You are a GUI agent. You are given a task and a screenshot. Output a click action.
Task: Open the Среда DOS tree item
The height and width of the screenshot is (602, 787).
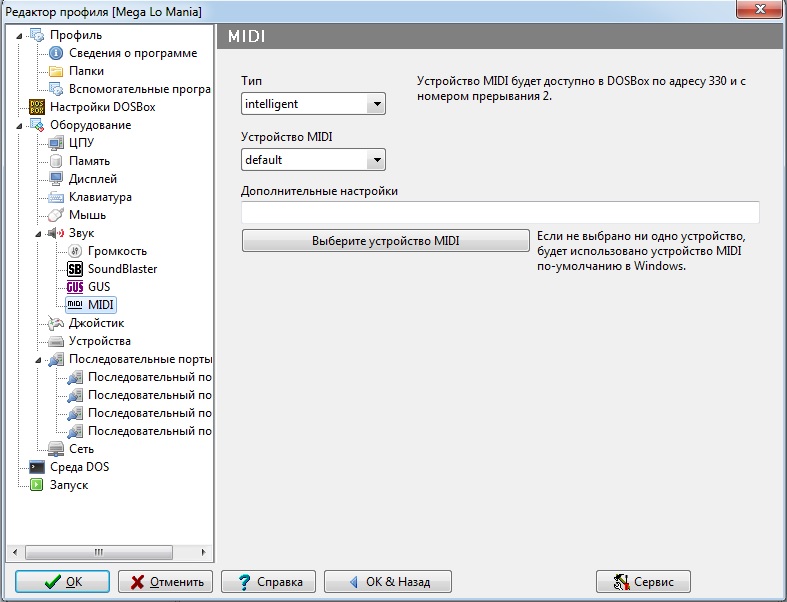tap(79, 467)
